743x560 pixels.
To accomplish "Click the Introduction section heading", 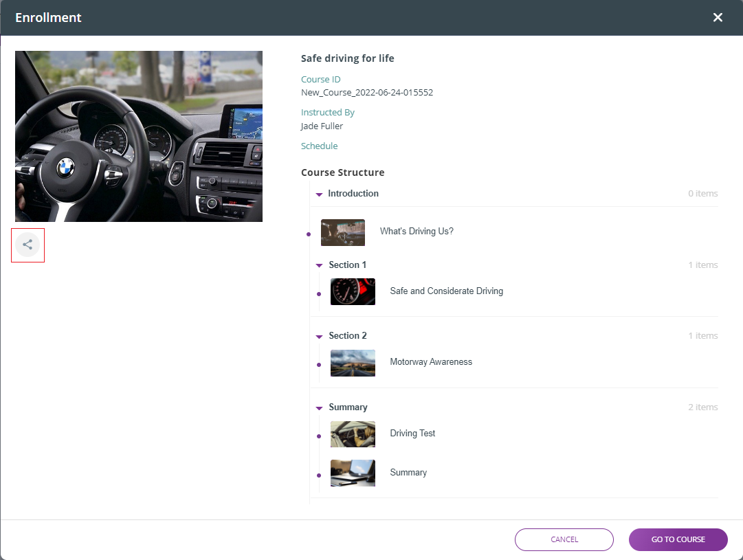I will pos(353,193).
